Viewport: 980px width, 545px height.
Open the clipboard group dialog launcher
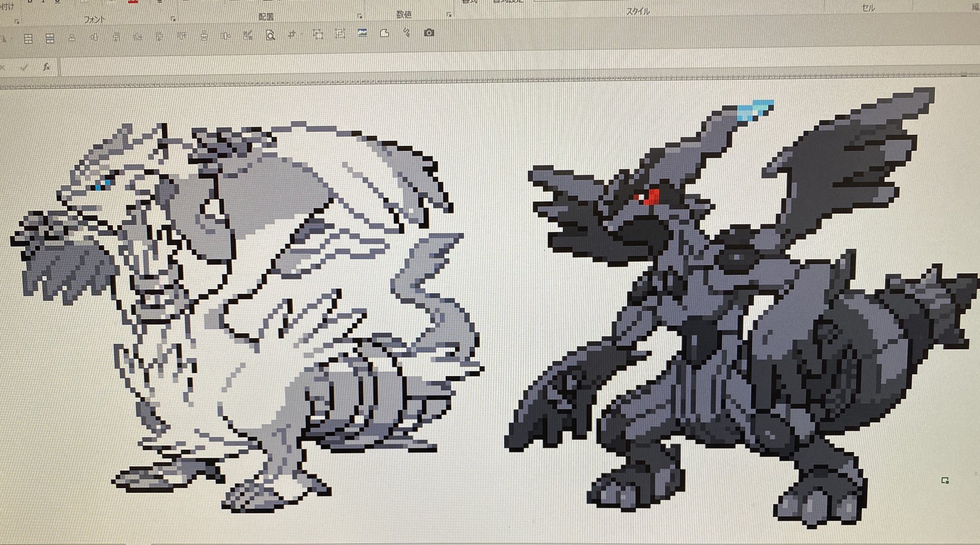tap(17, 22)
